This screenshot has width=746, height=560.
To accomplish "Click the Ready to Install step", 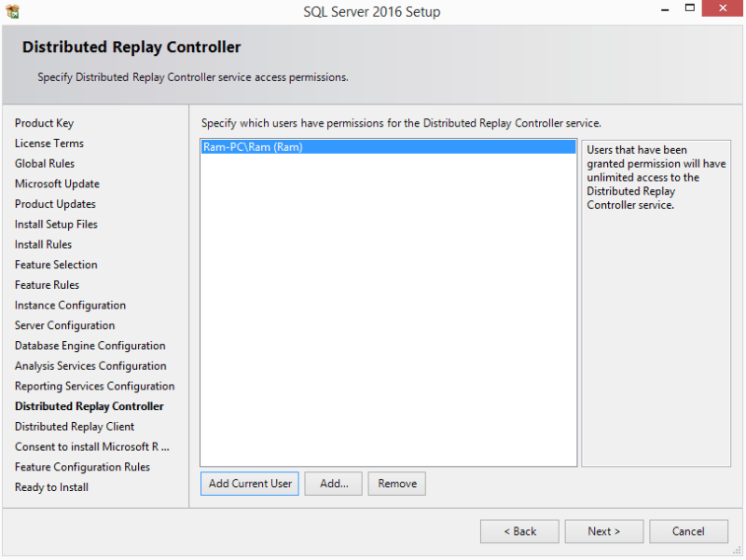I will point(51,487).
